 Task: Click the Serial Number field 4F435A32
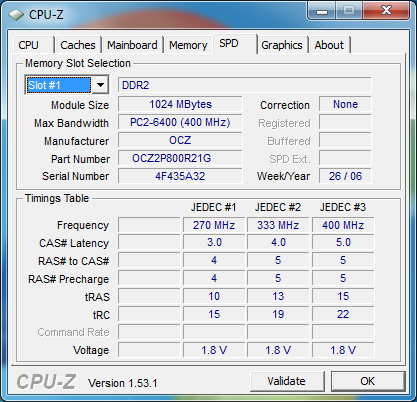(x=180, y=176)
